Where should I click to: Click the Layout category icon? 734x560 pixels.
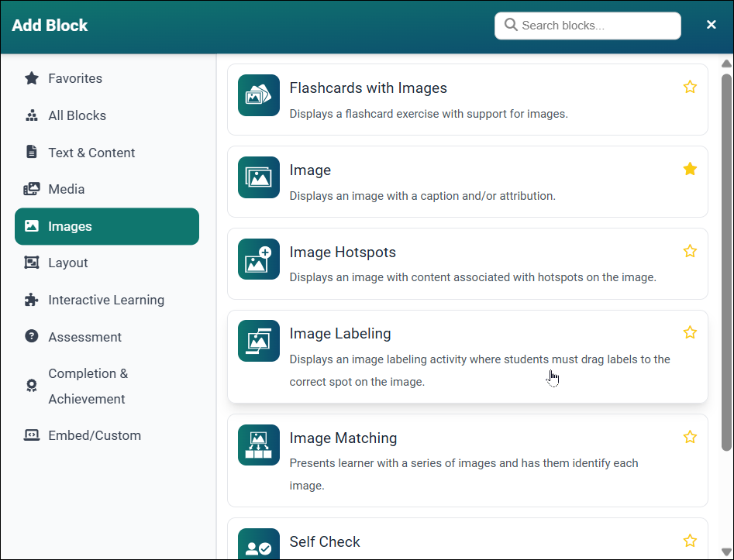point(31,263)
